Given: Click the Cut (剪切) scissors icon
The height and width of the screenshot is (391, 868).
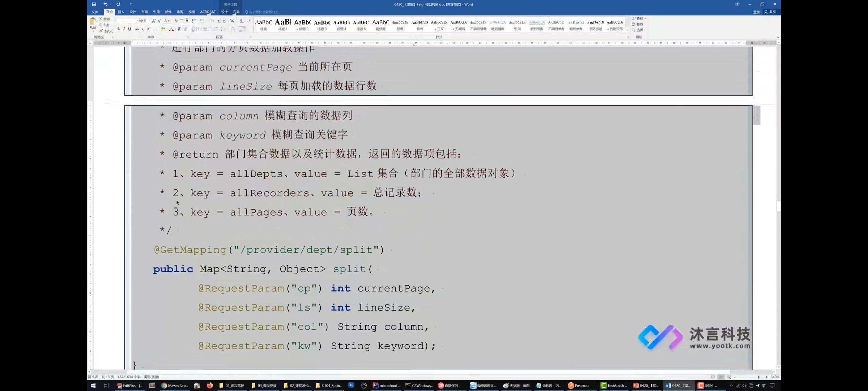Looking at the screenshot, I should pos(101,19).
